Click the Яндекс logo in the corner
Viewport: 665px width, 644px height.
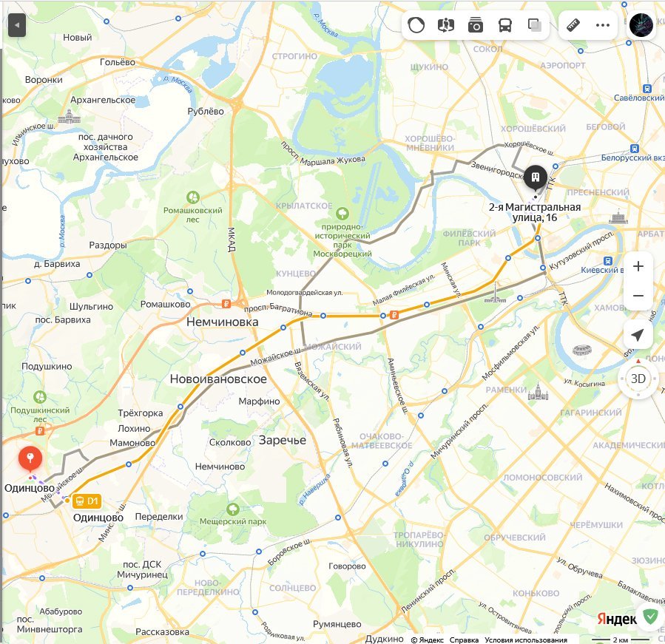pyautogui.click(x=617, y=620)
